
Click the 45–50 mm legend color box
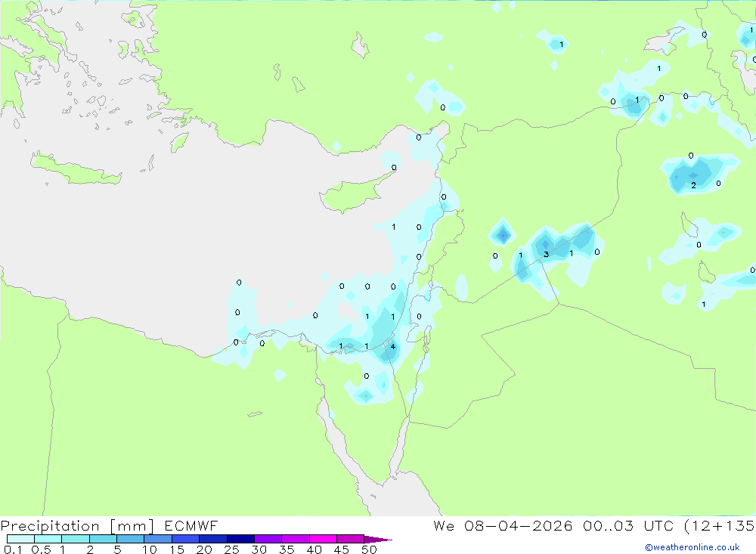pyautogui.click(x=350, y=539)
